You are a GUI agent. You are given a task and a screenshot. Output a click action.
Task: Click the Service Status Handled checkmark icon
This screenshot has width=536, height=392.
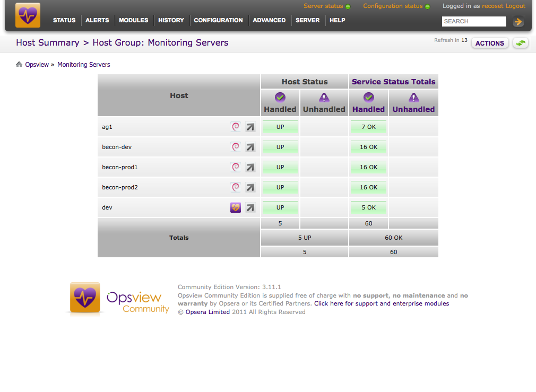pos(368,98)
